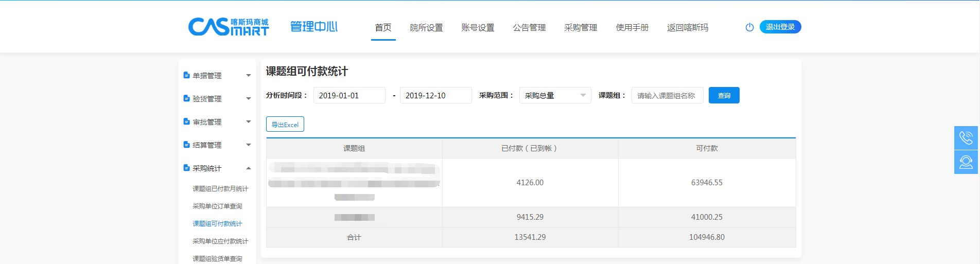980x264 pixels.
Task: Expand the 单据管理 sidebar arrow
Action: coord(249,76)
